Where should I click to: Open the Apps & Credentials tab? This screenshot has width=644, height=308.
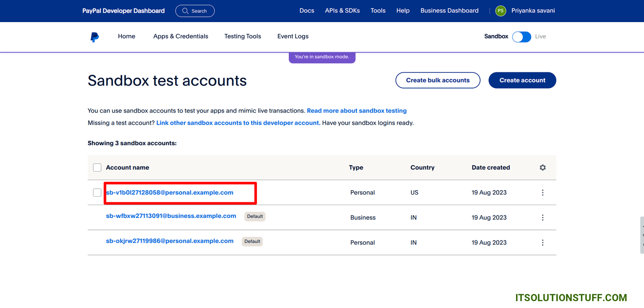coord(180,36)
